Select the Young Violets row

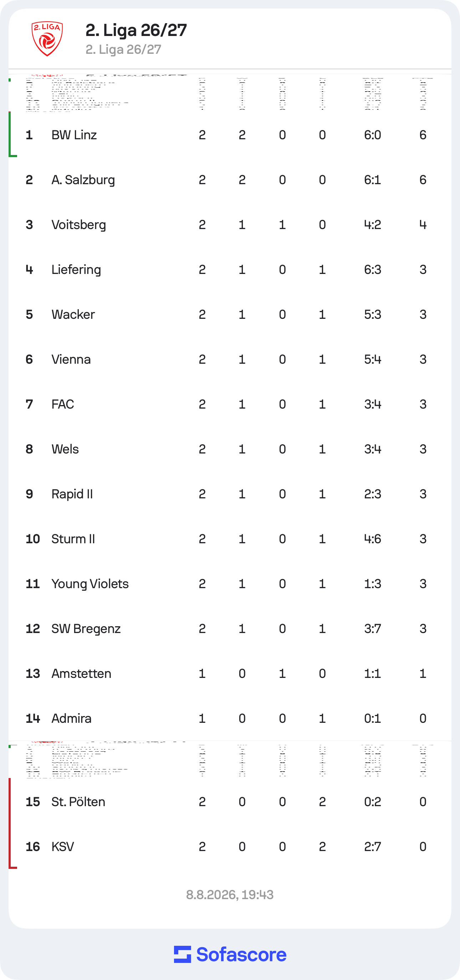click(x=230, y=584)
